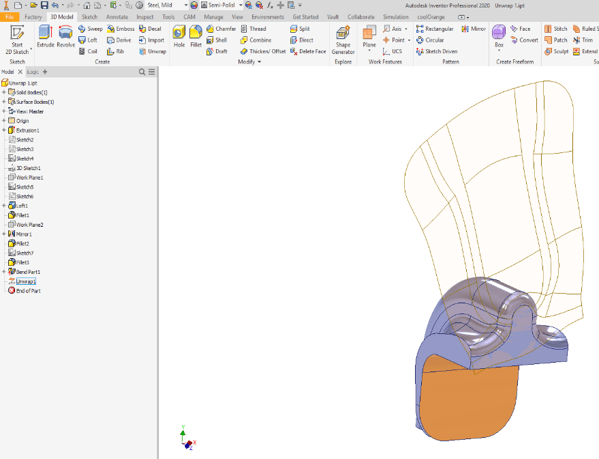Open the Inspect ribbon tab
Screen dimensions: 599x459
click(145, 17)
